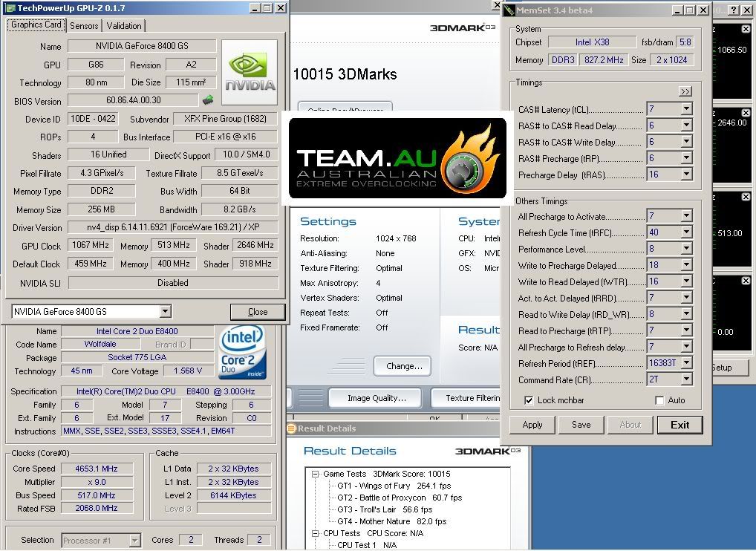Open the Refresh Period (tREF) dropdown
The image size is (756, 551).
point(687,363)
